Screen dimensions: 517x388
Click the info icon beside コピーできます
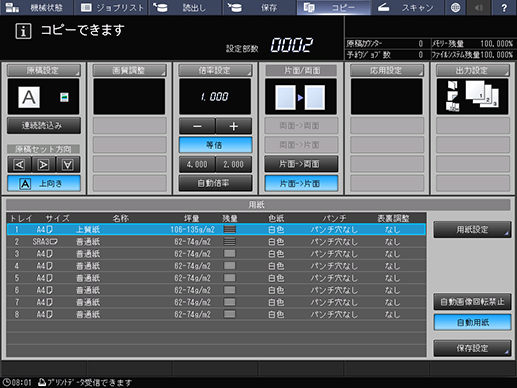pyautogui.click(x=23, y=31)
